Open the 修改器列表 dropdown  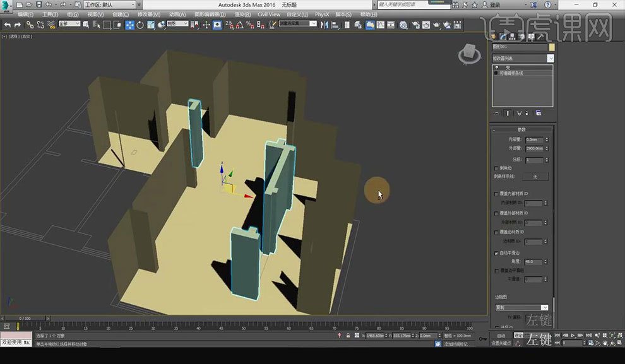coord(523,58)
